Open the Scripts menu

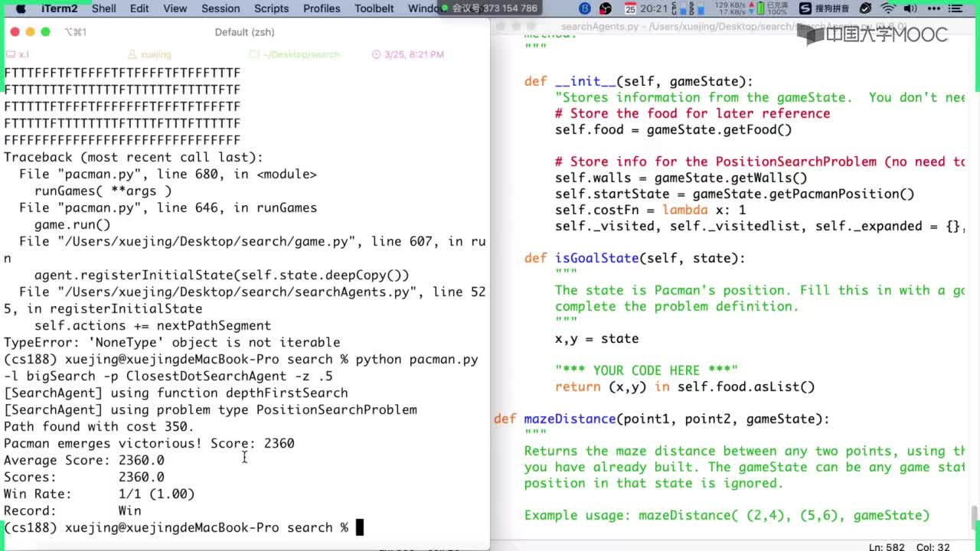pyautogui.click(x=271, y=8)
